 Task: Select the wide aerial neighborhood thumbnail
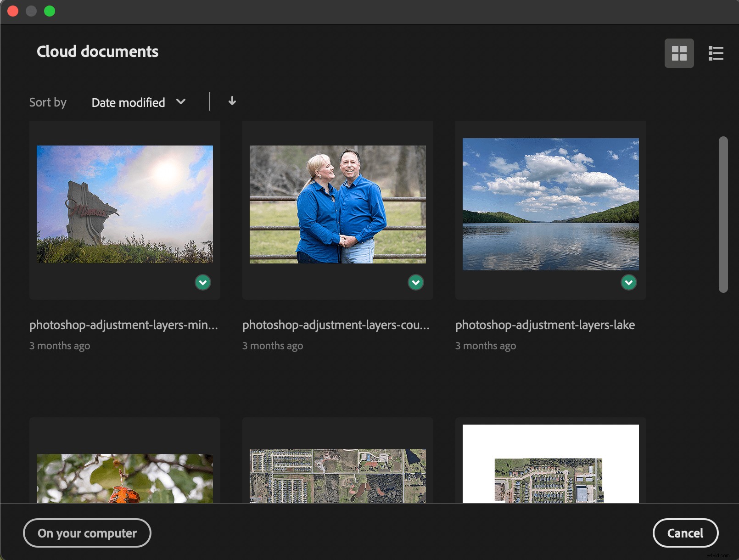[338, 476]
